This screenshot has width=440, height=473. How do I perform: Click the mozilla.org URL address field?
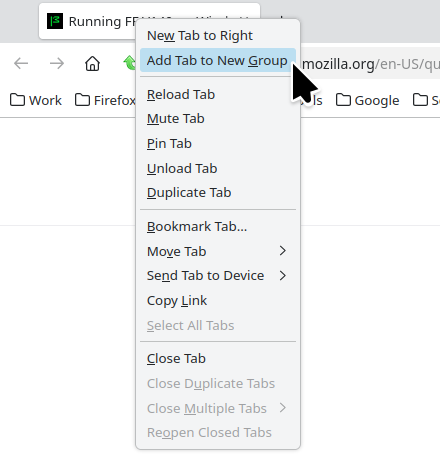click(370, 63)
